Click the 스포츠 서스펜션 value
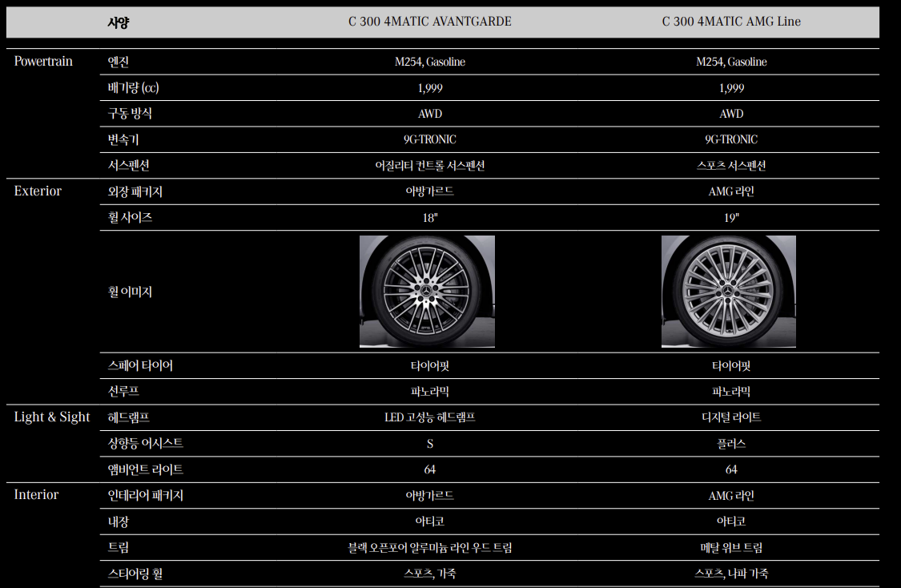The image size is (901, 588). pos(731,166)
